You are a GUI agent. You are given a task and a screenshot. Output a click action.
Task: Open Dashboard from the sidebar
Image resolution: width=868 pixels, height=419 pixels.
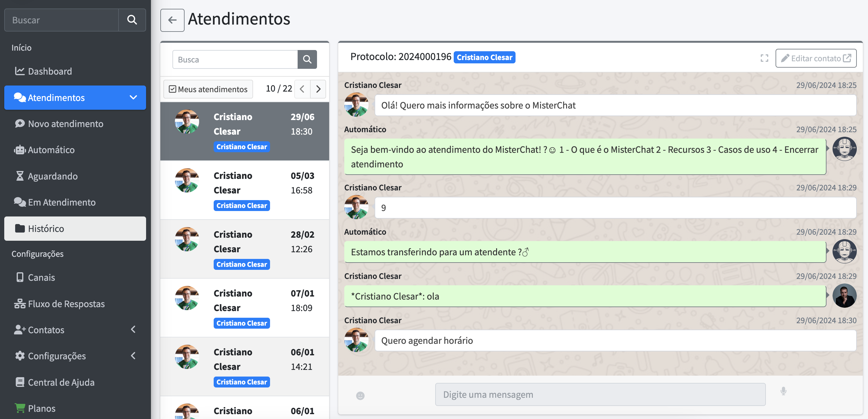coord(49,71)
